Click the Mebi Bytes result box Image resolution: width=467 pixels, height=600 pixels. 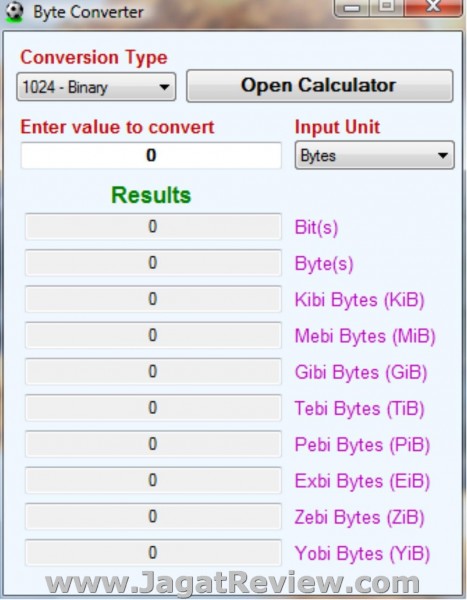[x=153, y=335]
